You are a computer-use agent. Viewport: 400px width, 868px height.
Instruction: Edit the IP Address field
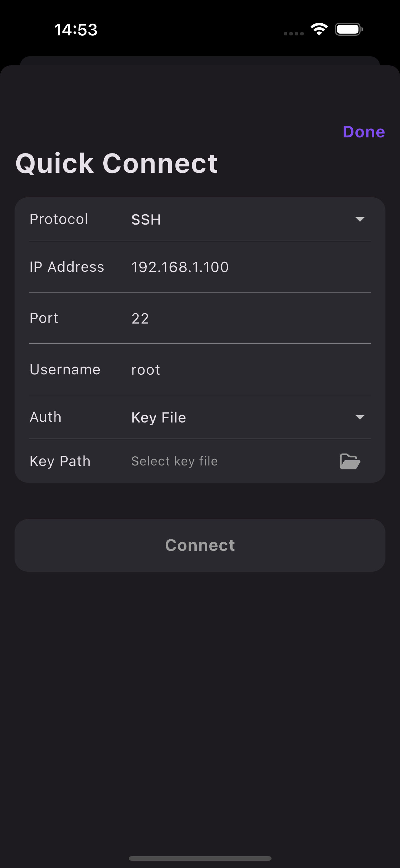180,267
